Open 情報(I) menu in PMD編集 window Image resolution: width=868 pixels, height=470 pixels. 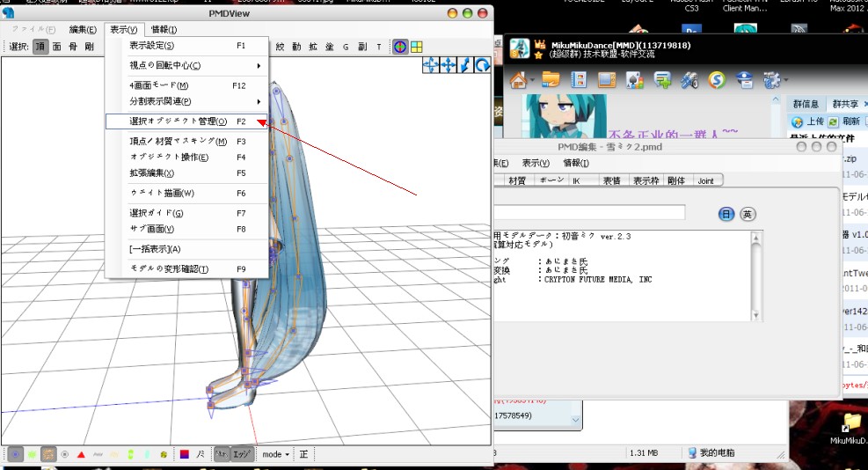pyautogui.click(x=576, y=163)
